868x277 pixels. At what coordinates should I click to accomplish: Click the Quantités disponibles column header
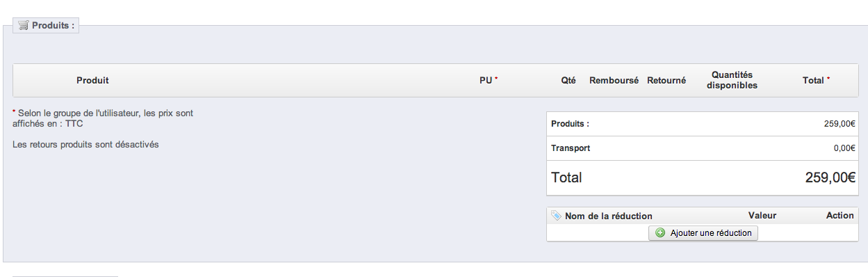click(x=732, y=80)
